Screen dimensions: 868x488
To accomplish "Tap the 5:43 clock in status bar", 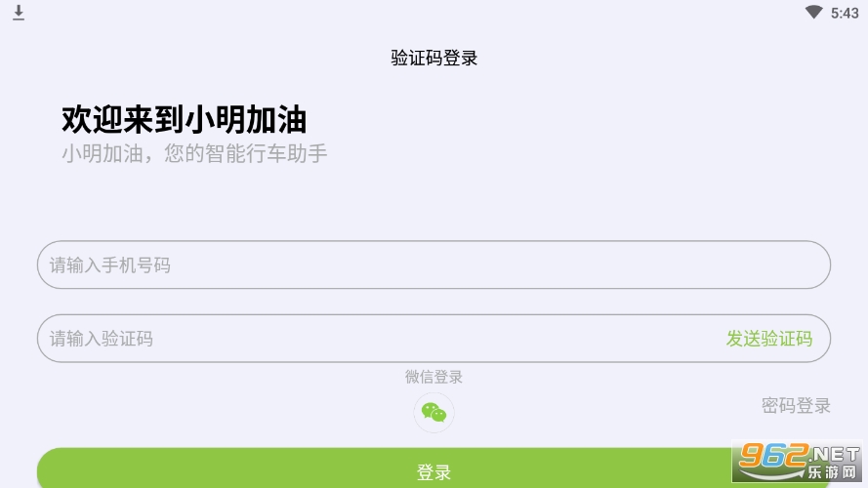I will (x=845, y=13).
